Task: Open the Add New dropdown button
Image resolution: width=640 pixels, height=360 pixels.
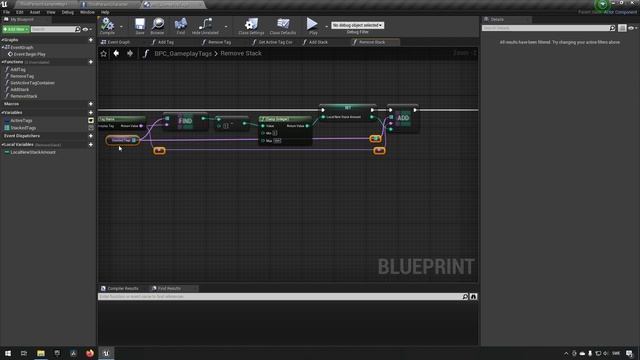Action: pos(16,29)
